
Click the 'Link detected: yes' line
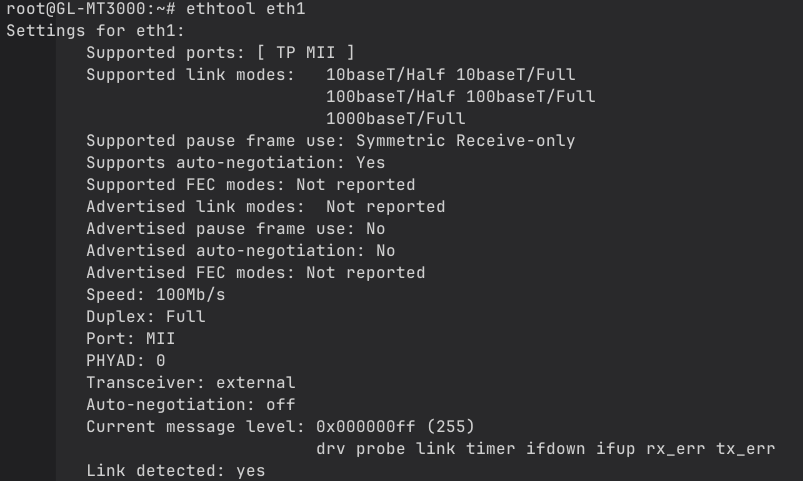click(175, 470)
